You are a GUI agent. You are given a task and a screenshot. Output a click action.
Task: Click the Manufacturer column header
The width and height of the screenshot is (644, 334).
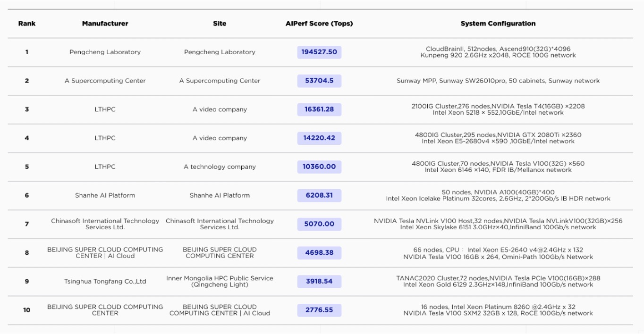tap(105, 24)
